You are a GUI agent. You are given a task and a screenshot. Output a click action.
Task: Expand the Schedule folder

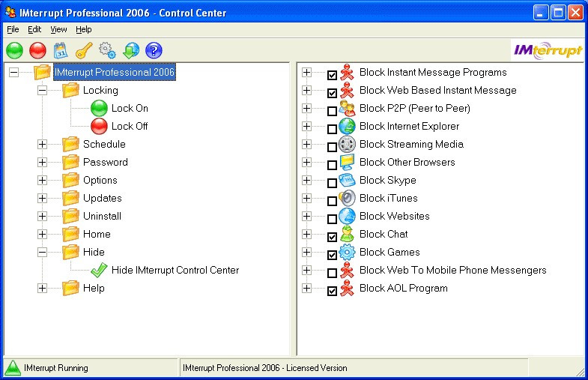(x=43, y=144)
